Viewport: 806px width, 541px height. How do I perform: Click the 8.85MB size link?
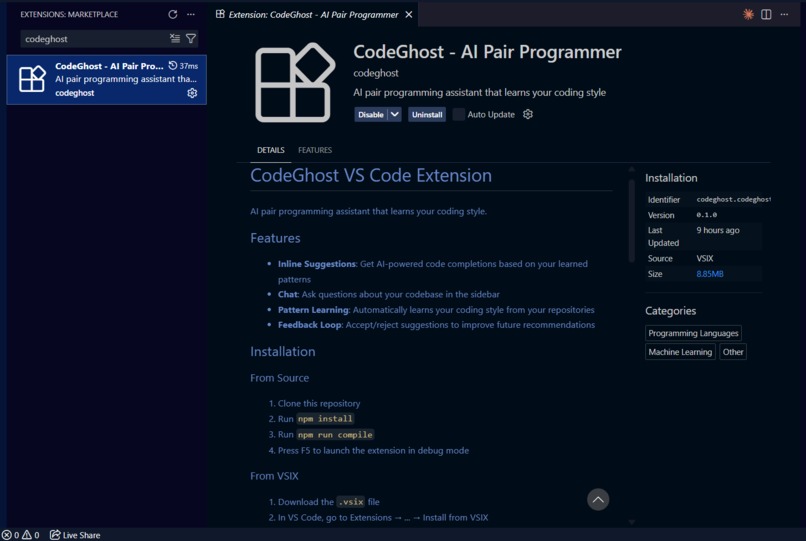tap(710, 274)
